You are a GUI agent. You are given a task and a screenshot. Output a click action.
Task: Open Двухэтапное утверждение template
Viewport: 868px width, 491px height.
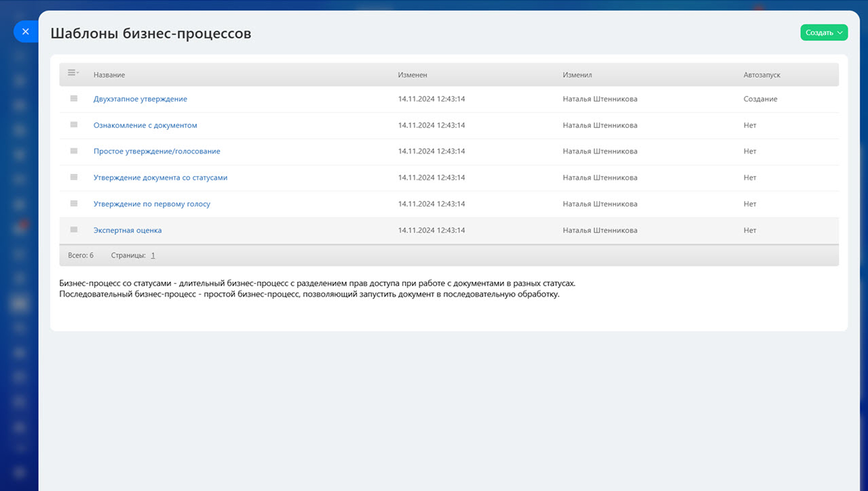click(x=140, y=99)
